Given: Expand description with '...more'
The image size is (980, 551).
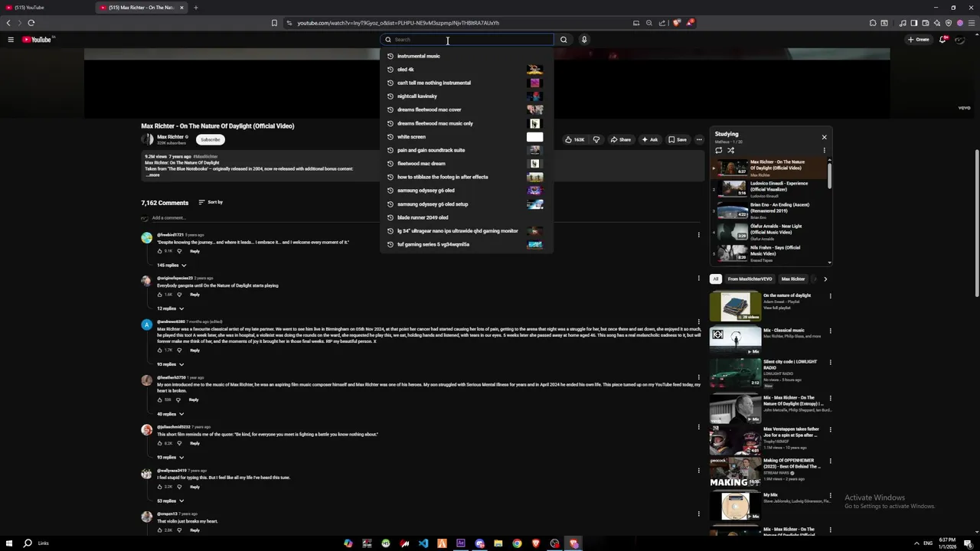Looking at the screenshot, I should [x=153, y=175].
